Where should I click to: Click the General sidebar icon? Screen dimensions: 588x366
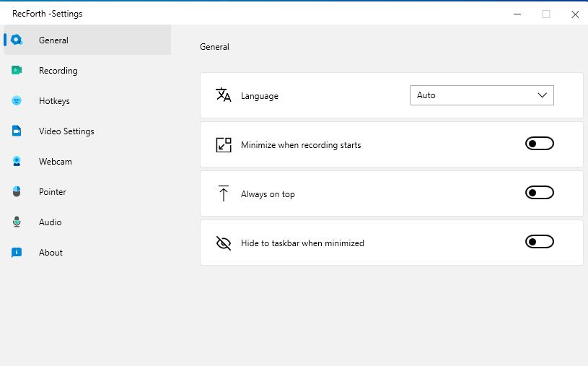[17, 40]
